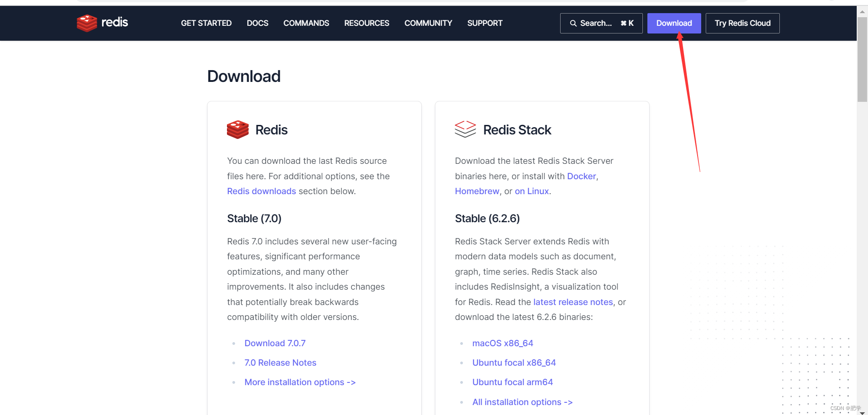Follow the Redis downloads link
868x415 pixels.
(x=261, y=191)
